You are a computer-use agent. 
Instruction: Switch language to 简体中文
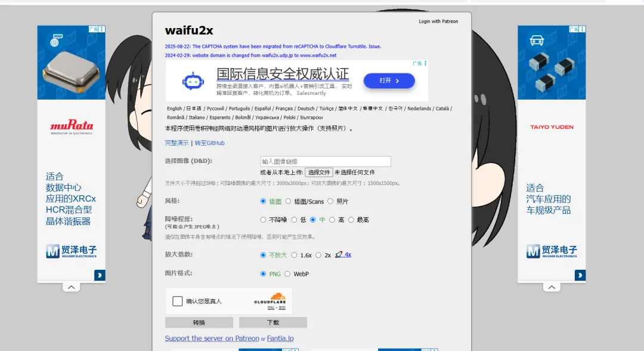[348, 109]
